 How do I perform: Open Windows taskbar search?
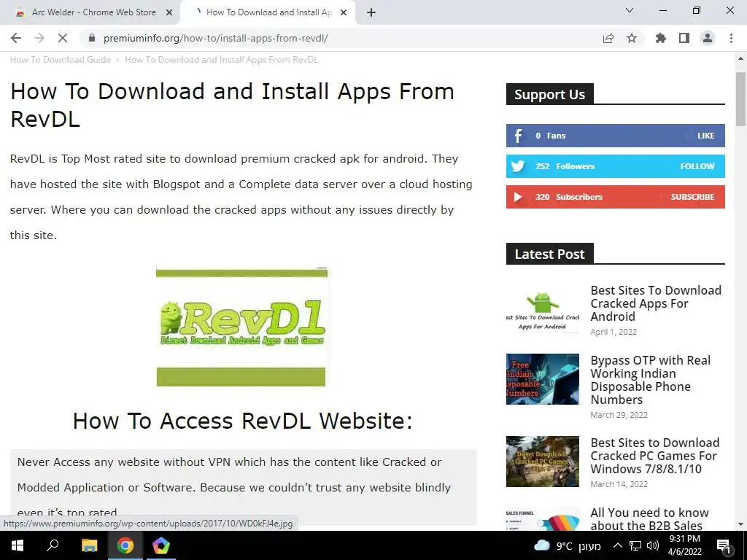[x=53, y=545]
